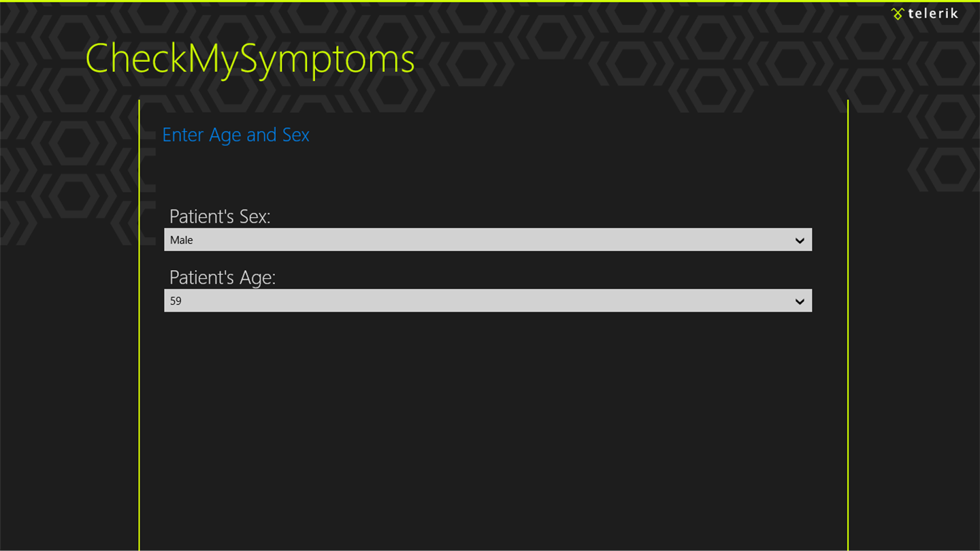Click the selected "Male" value text
Image resolution: width=980 pixels, height=551 pixels.
point(182,240)
